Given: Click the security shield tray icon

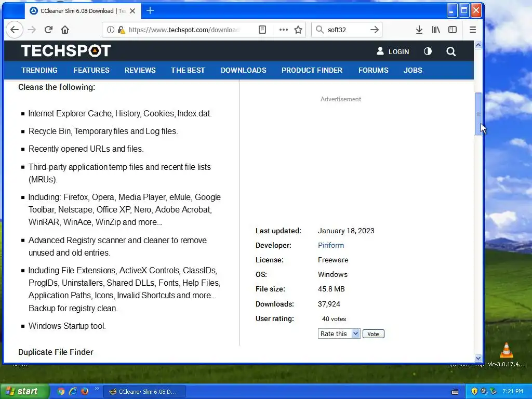Looking at the screenshot, I should click(x=474, y=391).
